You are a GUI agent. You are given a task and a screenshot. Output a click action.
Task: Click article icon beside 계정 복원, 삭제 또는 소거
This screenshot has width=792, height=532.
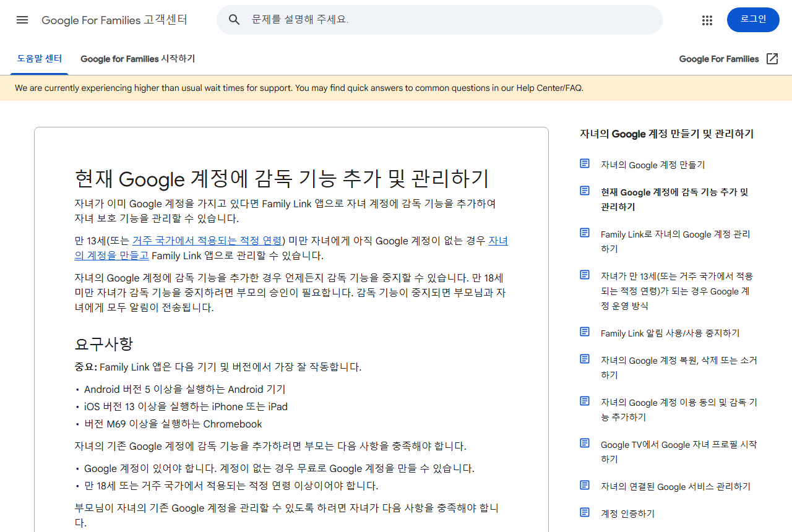585,359
